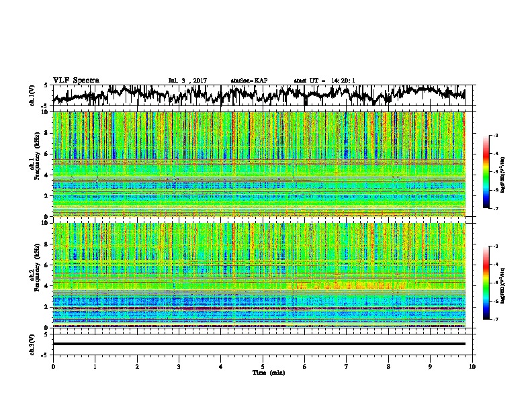Click the date text "Jul 3, 2017"
The image size is (532, 411).
point(187,81)
